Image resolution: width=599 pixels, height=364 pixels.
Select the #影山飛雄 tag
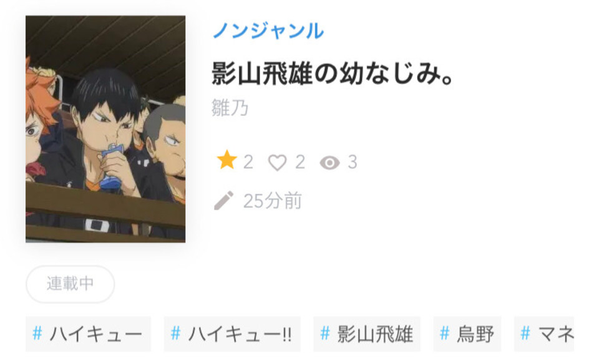367,334
